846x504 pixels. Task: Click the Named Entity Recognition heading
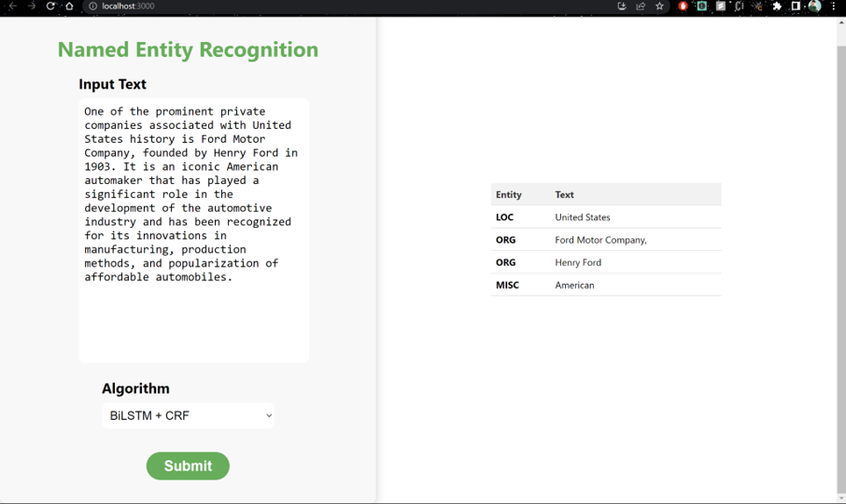tap(188, 49)
